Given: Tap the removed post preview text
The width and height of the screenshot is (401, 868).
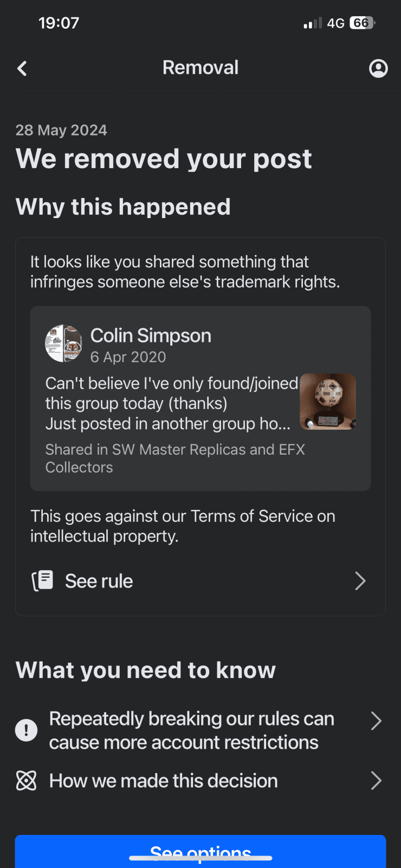Looking at the screenshot, I should click(171, 404).
